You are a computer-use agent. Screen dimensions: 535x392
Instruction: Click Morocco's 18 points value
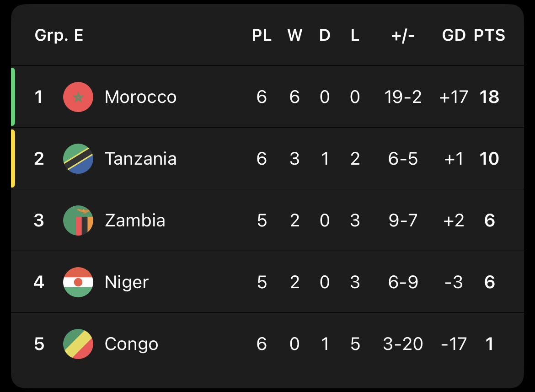click(489, 97)
